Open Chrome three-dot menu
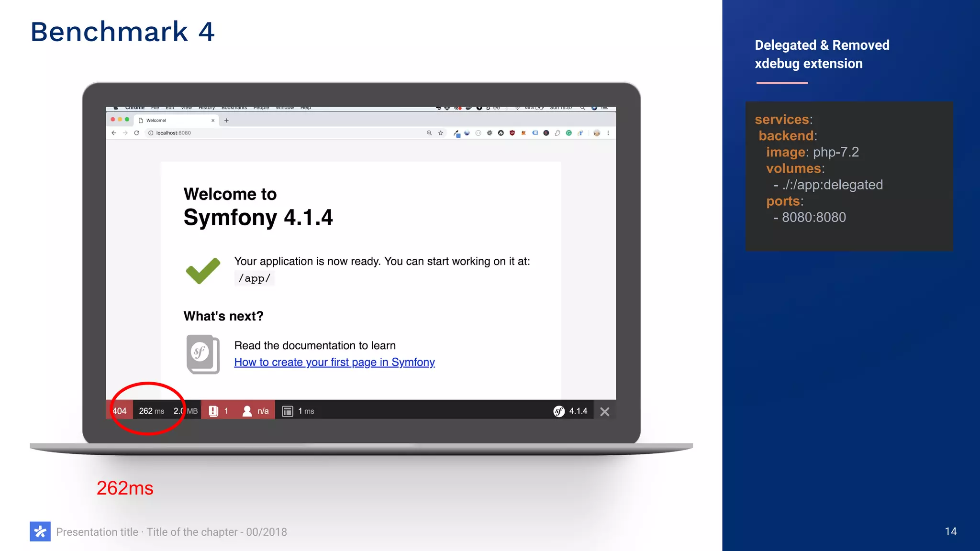This screenshot has width=980, height=551. coord(608,133)
